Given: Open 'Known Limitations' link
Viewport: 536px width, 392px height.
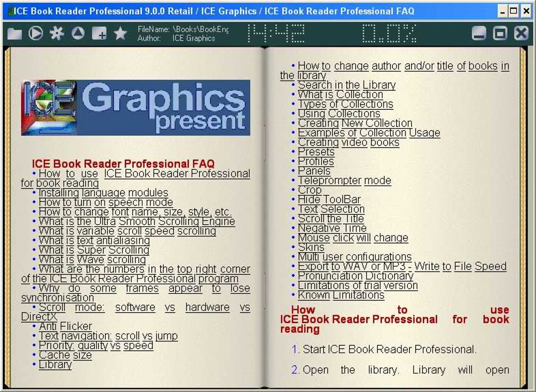Looking at the screenshot, I should [341, 295].
